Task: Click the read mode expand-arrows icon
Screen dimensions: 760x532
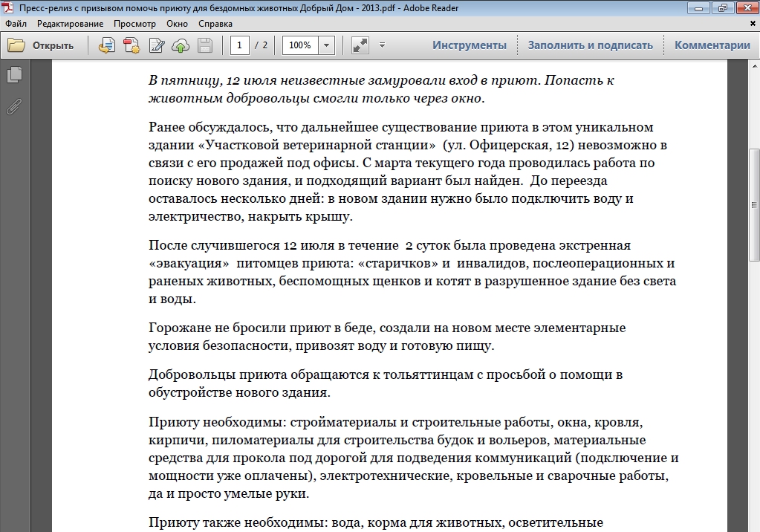Action: click(x=360, y=45)
